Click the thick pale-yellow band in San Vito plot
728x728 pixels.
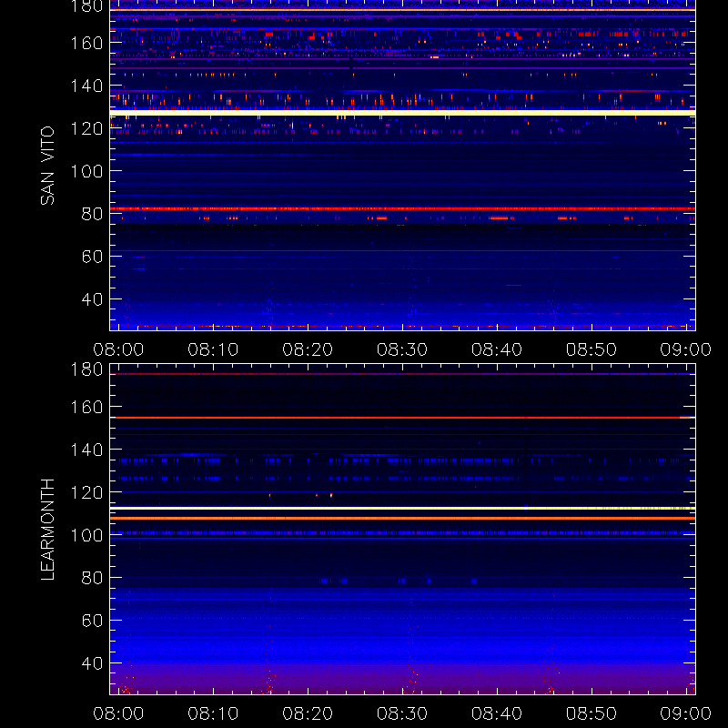(x=402, y=113)
